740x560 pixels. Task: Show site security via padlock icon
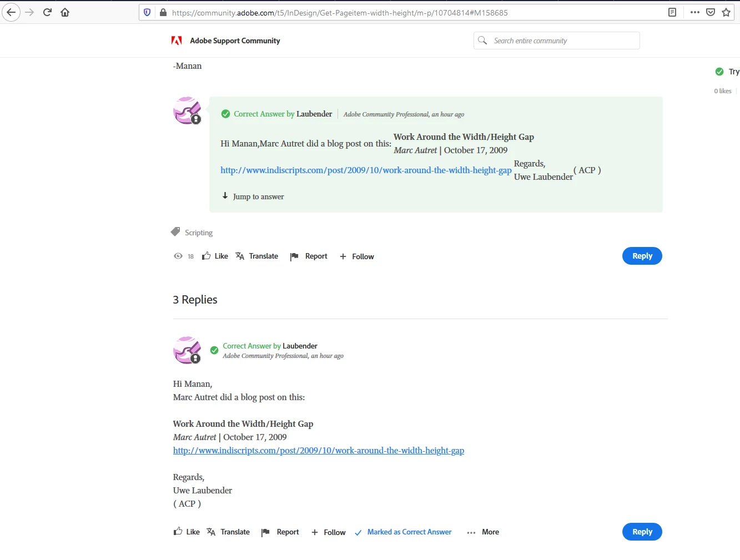click(x=163, y=12)
